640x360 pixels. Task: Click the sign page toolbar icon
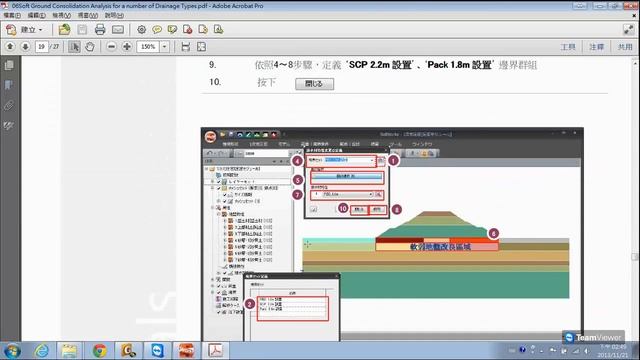(218, 29)
